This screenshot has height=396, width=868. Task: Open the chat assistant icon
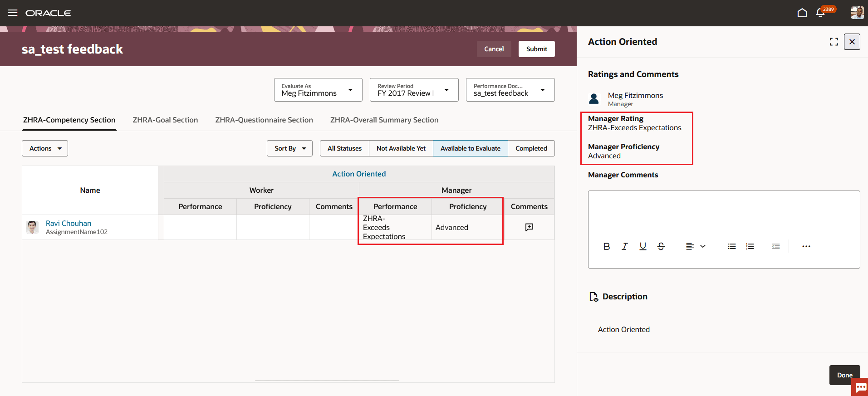(x=860, y=387)
